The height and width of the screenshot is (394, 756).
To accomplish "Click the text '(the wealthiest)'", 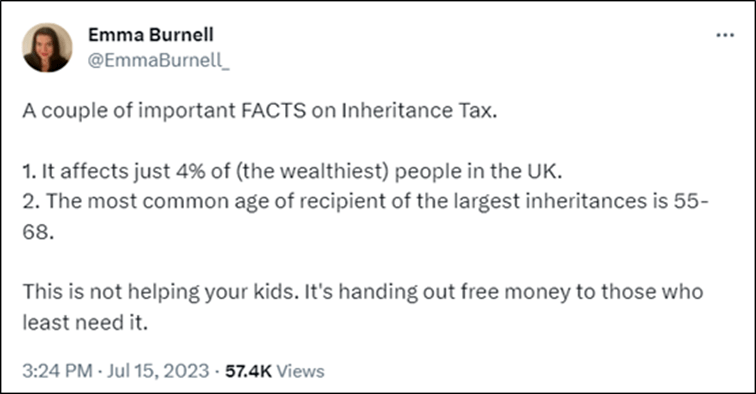I will (312, 172).
